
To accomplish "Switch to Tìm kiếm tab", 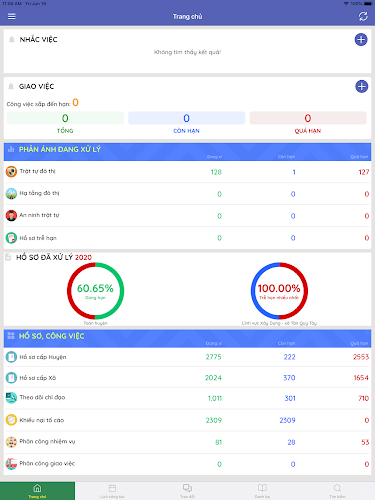I will (x=337, y=491).
